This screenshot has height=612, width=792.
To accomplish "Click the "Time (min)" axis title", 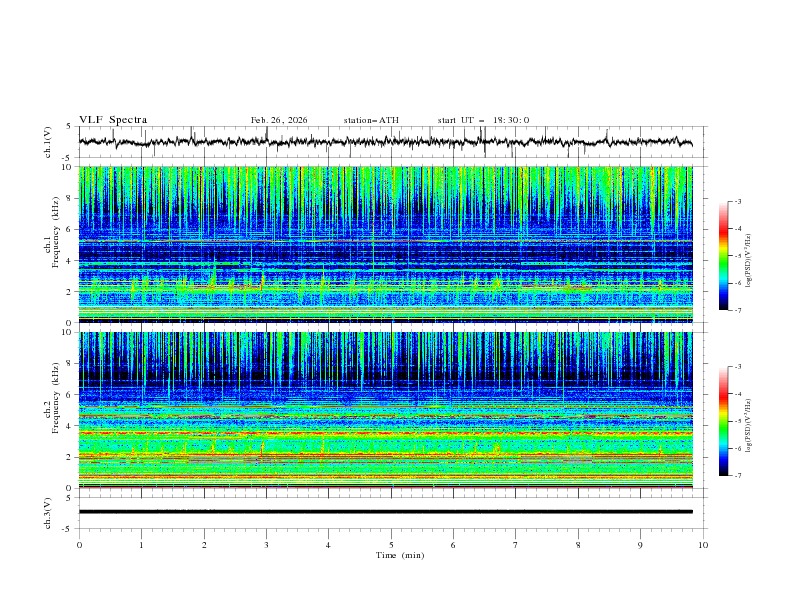I will [400, 555].
